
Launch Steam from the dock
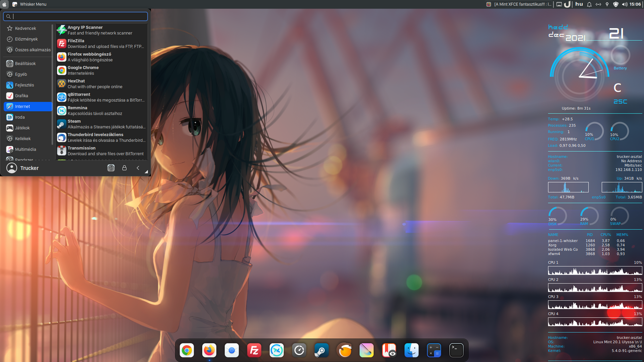(x=321, y=350)
